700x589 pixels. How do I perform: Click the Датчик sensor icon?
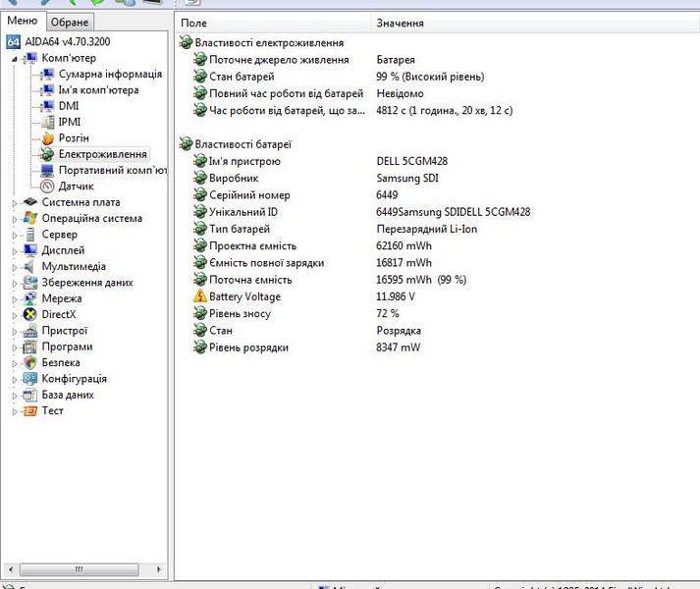point(47,187)
